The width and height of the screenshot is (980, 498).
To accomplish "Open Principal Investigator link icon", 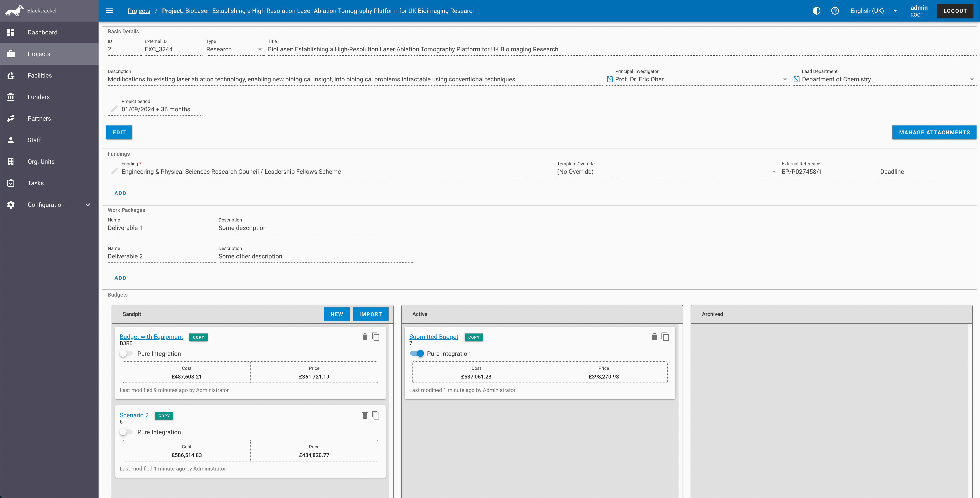I will (x=610, y=79).
